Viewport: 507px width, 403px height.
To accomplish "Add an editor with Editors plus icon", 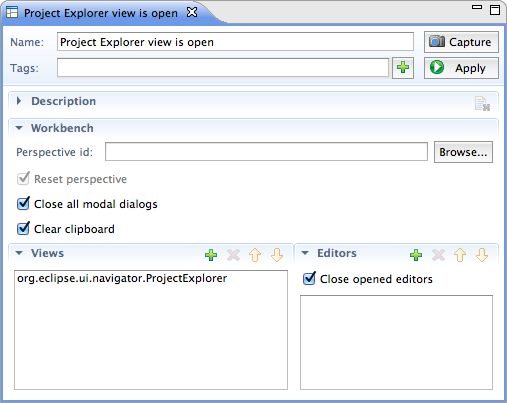I will click(x=416, y=255).
